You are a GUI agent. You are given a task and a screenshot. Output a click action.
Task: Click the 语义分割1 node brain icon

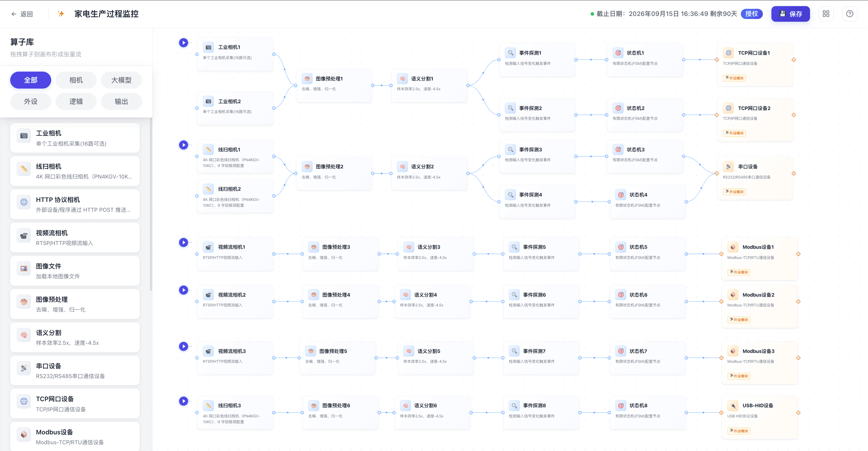pos(402,79)
